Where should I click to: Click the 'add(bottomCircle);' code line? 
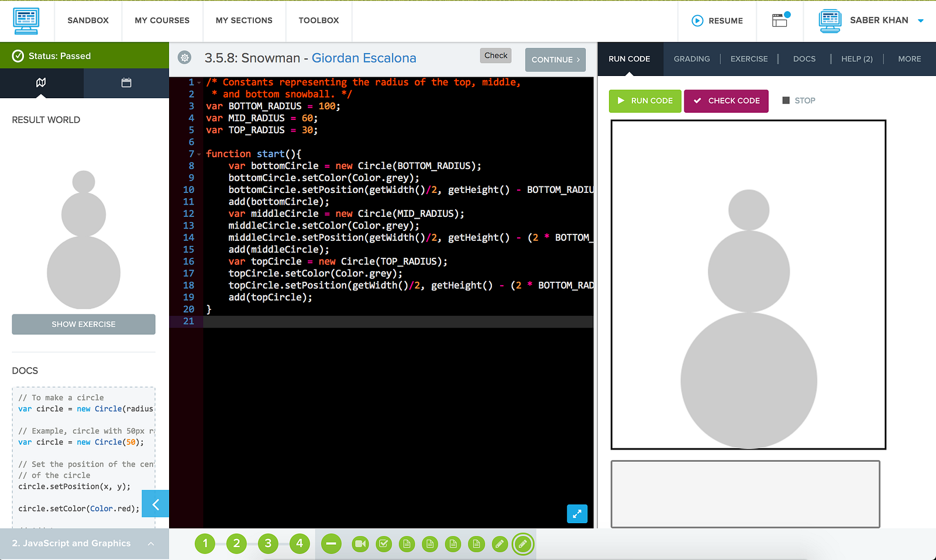tap(279, 202)
